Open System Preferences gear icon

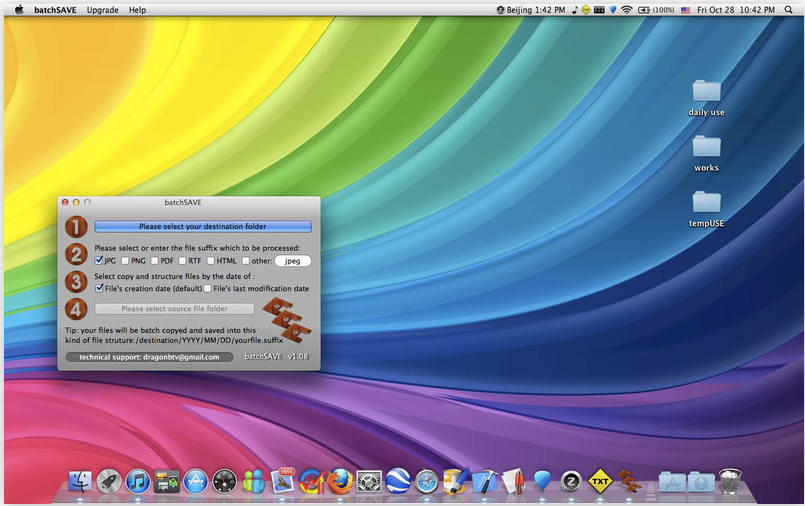tap(369, 482)
